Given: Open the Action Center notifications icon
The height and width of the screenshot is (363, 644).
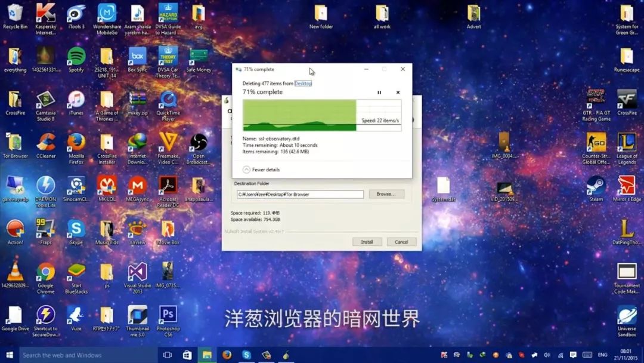Looking at the screenshot, I should [573, 355].
